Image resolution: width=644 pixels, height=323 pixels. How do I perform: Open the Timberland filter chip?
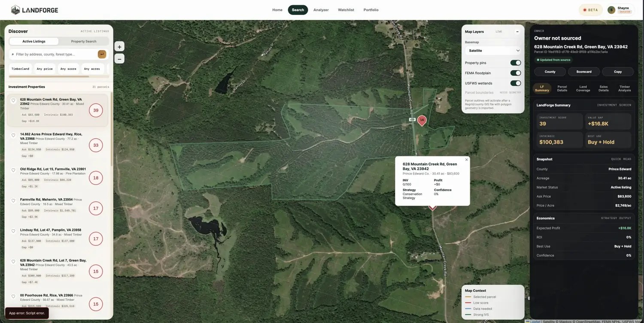point(20,69)
